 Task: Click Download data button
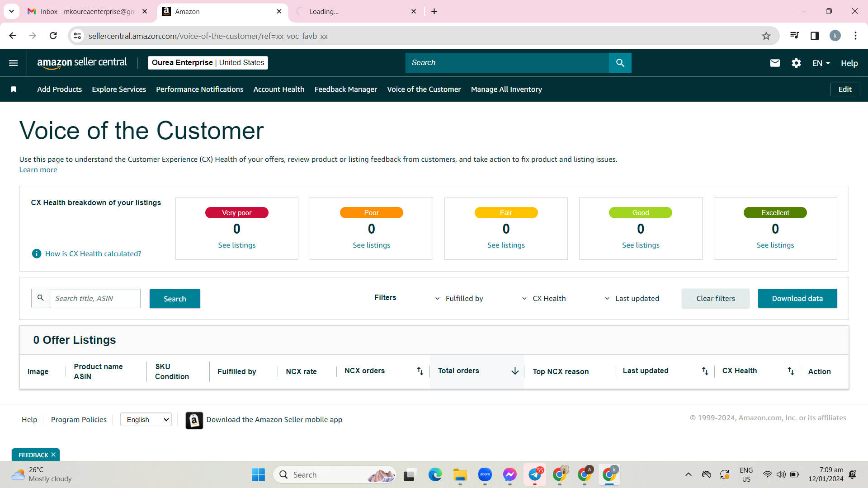pos(797,299)
